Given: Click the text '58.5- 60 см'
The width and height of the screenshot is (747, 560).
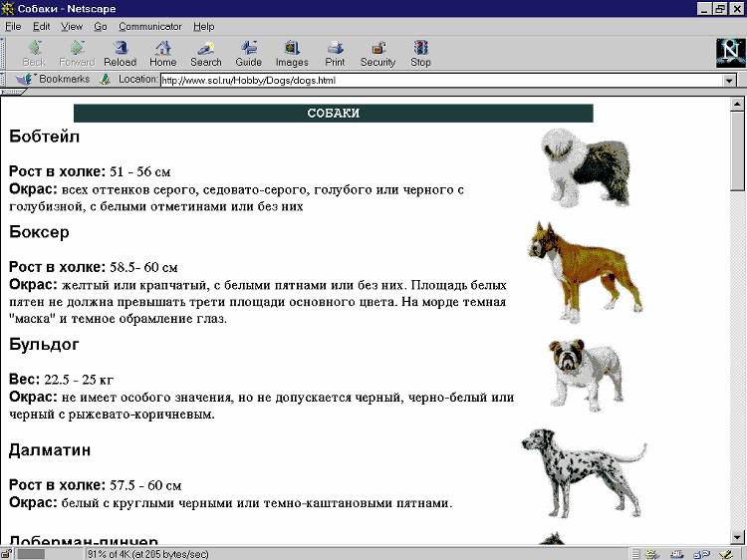Looking at the screenshot, I should click(x=143, y=267).
